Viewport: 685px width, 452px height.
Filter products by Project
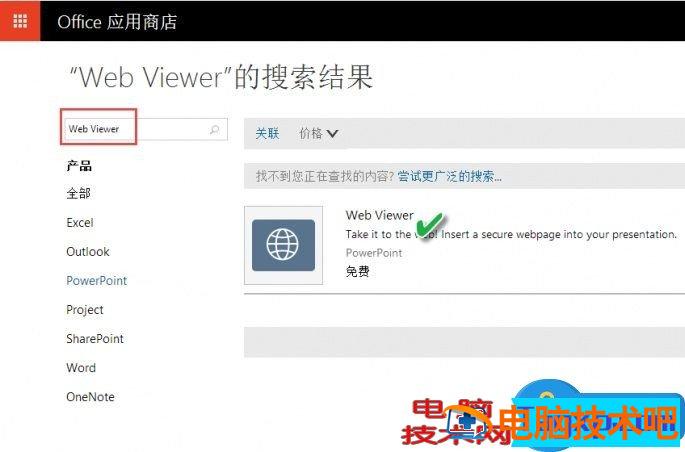85,310
